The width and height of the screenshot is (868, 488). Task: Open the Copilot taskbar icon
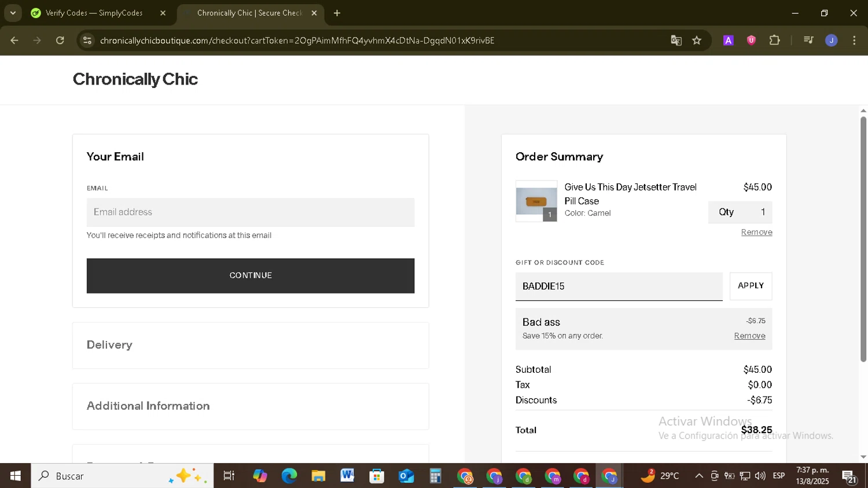pos(260,476)
